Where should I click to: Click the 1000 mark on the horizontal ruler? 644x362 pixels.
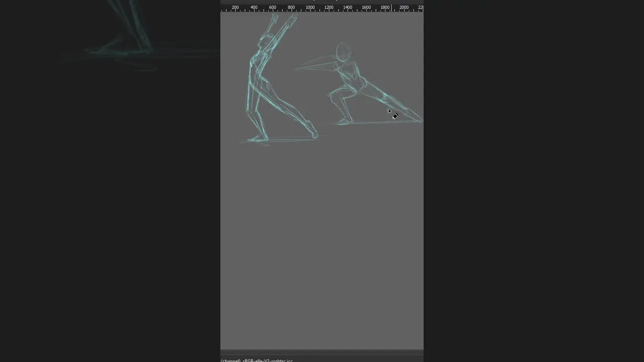310,8
